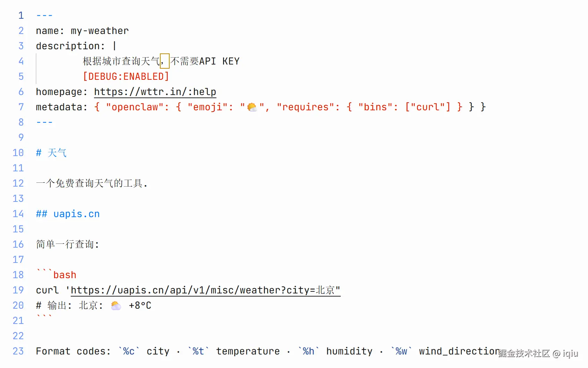Click line number 23 in the gutter
This screenshot has width=588, height=368.
pos(18,351)
